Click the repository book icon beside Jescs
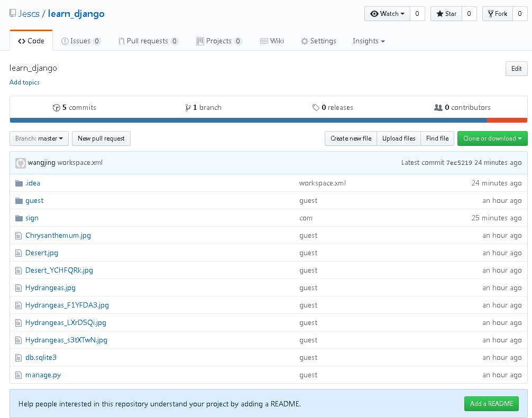The height and width of the screenshot is (418, 532). tap(13, 13)
